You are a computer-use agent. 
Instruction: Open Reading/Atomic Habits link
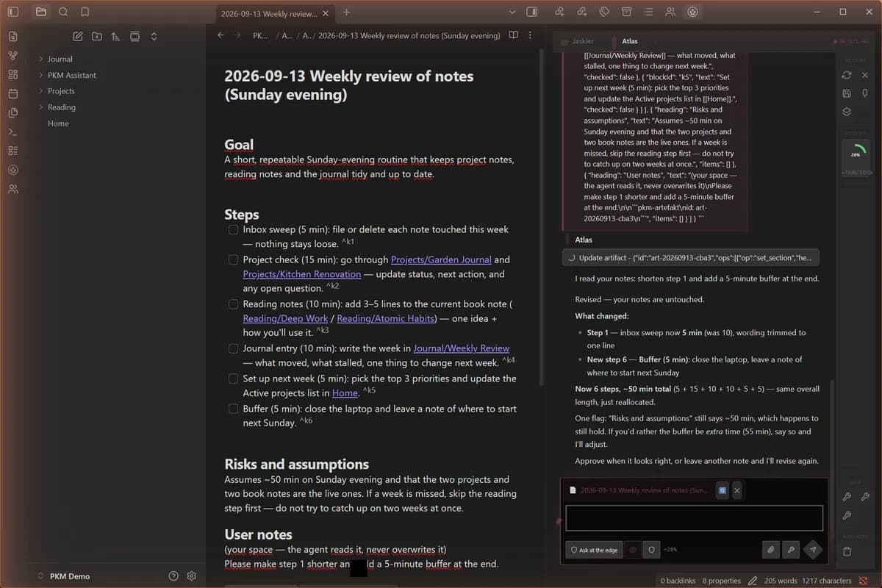[387, 318]
